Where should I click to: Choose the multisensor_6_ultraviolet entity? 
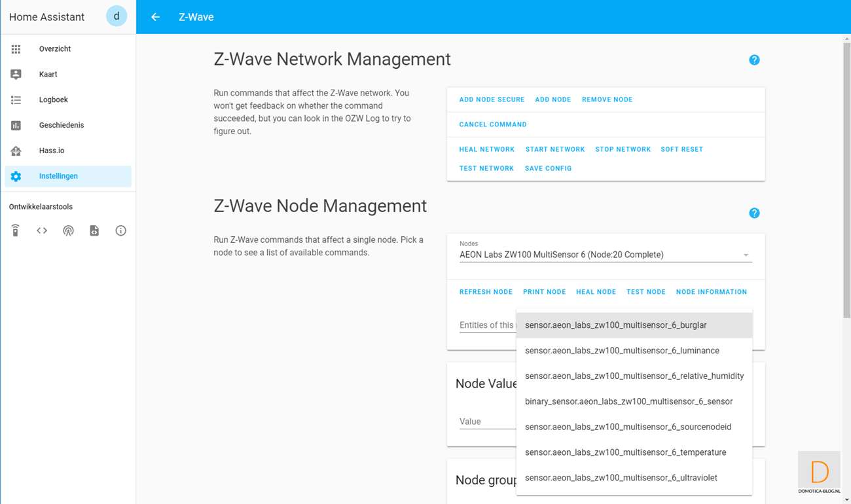coord(634,478)
